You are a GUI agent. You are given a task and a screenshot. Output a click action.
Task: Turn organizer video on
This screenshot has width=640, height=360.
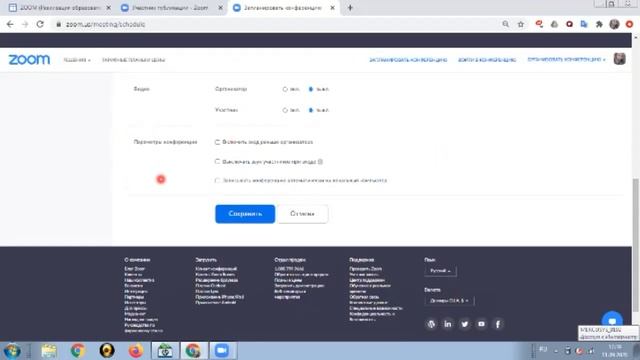pyautogui.click(x=285, y=89)
